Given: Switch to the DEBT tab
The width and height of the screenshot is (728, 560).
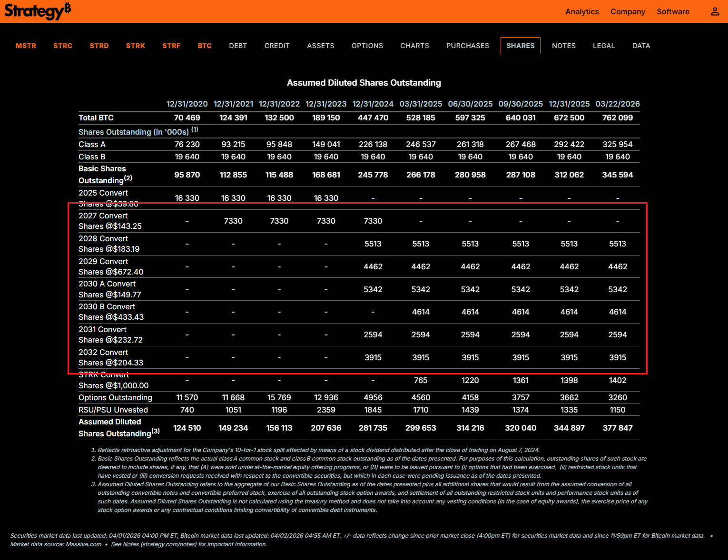Looking at the screenshot, I should (x=238, y=46).
